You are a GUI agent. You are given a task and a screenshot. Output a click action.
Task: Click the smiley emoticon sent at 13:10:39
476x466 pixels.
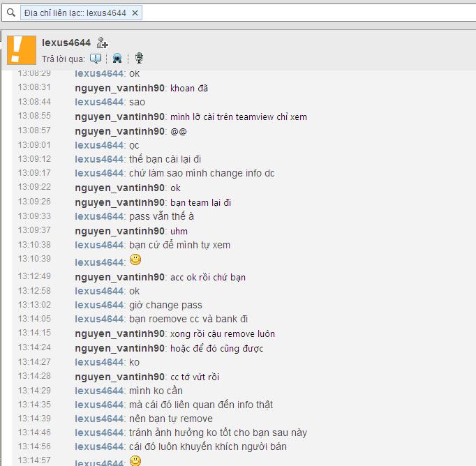135,260
